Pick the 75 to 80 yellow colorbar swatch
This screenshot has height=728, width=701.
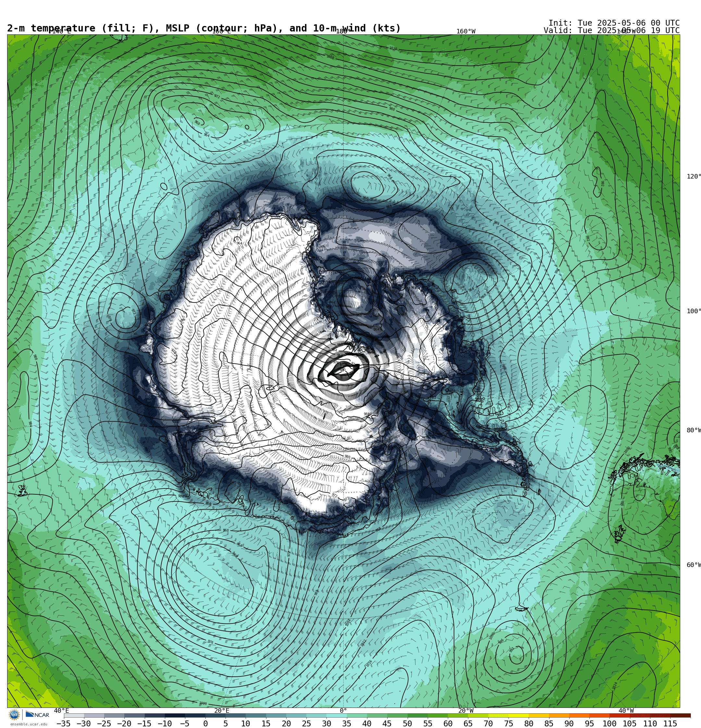click(519, 715)
